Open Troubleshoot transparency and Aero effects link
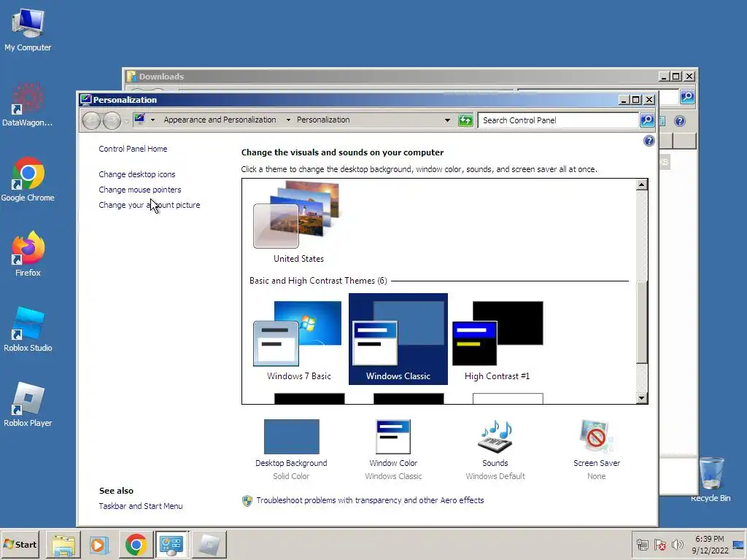The width and height of the screenshot is (747, 560). click(x=370, y=500)
